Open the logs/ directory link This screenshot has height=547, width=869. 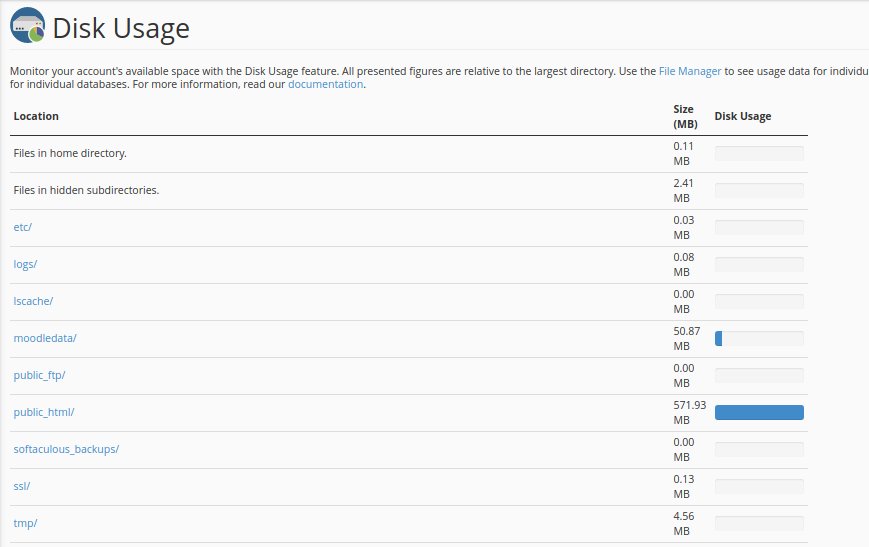(25, 264)
